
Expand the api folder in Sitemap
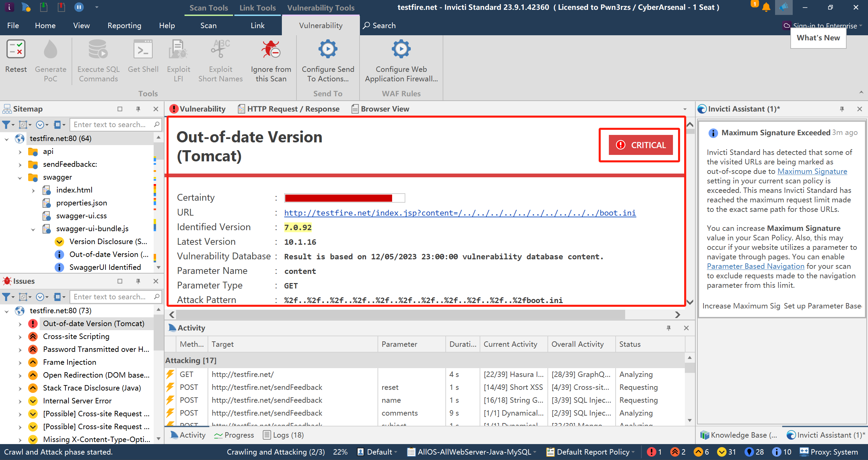pos(20,152)
